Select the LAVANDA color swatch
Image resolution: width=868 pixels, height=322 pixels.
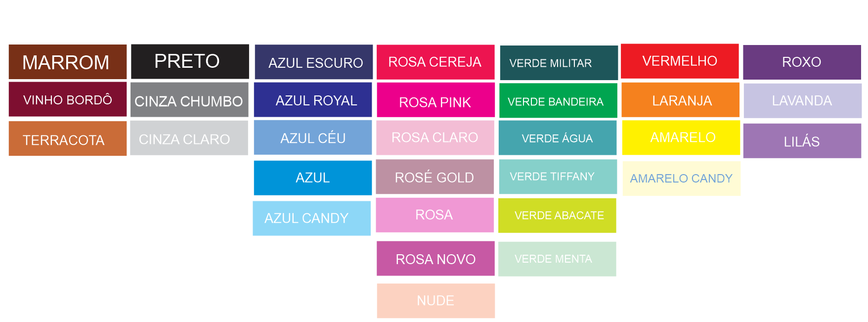pos(803,100)
